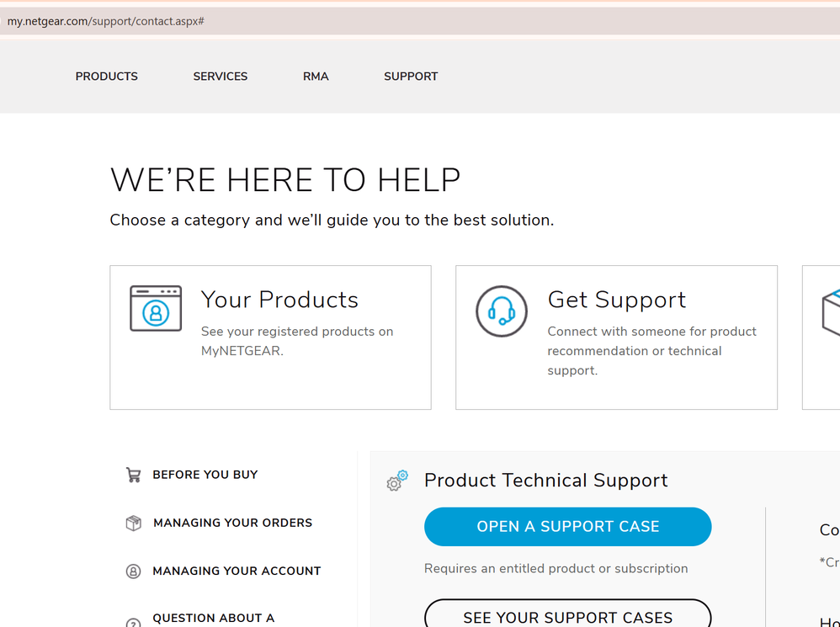Viewport: 840px width, 627px height.
Task: Click the browser address bar URL
Action: point(105,21)
